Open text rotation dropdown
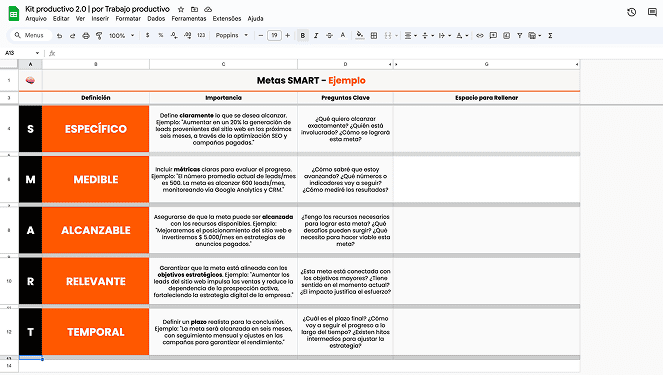 coord(462,36)
